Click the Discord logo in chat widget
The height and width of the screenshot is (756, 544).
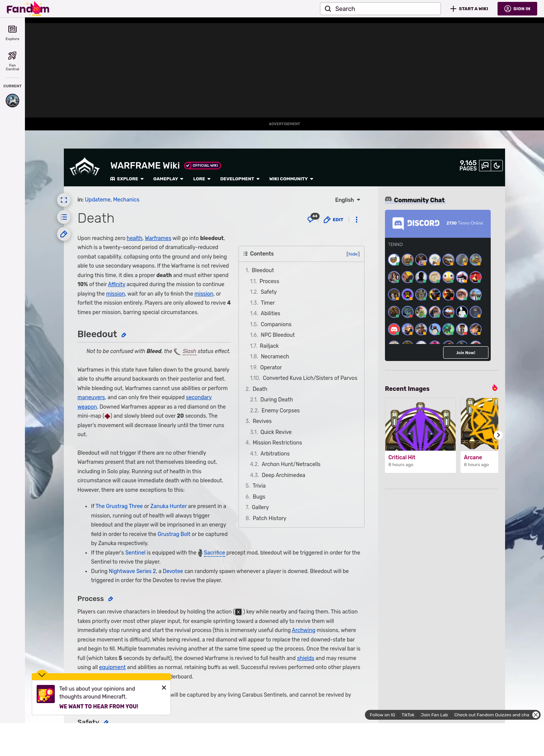(416, 223)
